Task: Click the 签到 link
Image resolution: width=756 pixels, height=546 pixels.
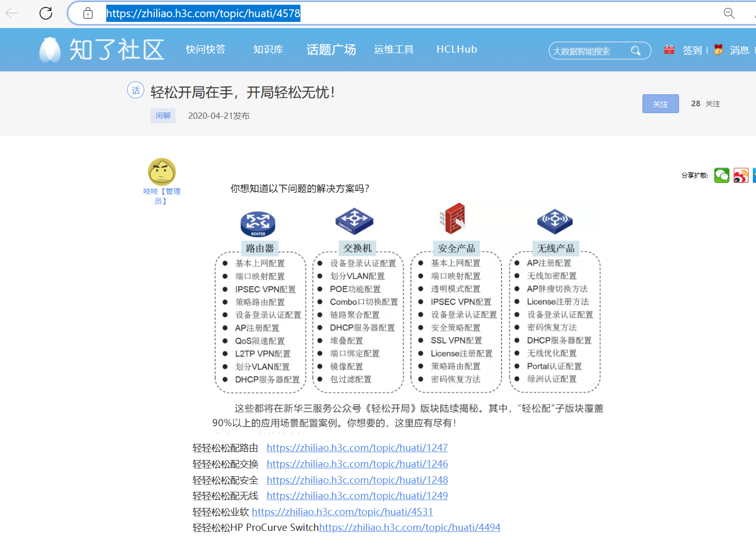Action: (x=692, y=50)
